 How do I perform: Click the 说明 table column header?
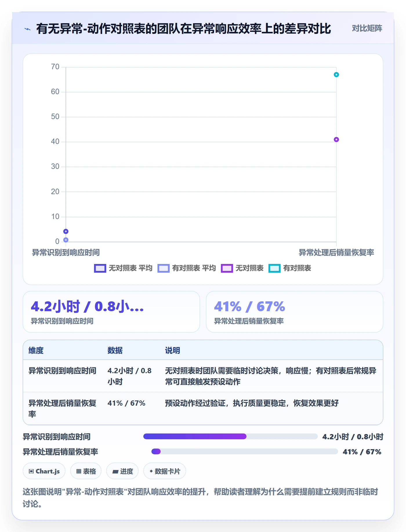pyautogui.click(x=173, y=351)
